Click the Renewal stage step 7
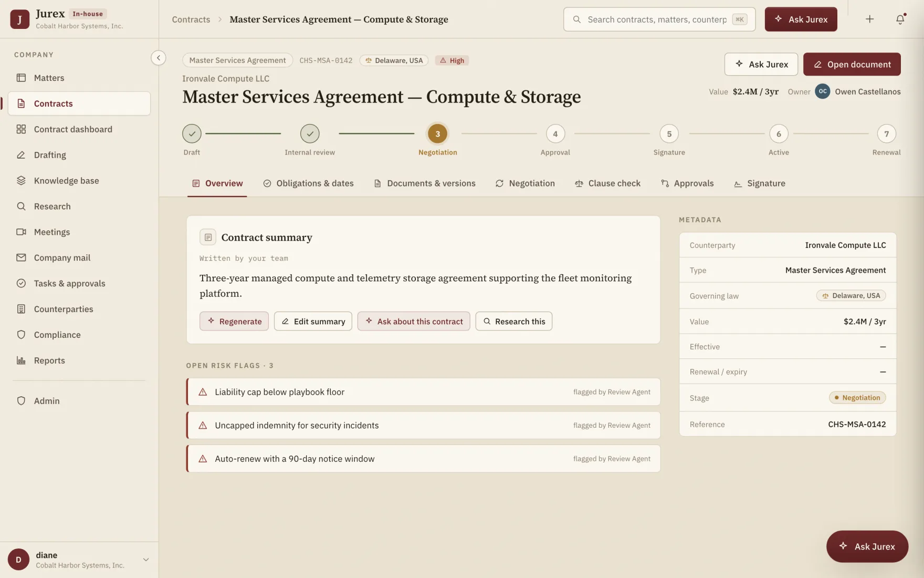 click(886, 134)
